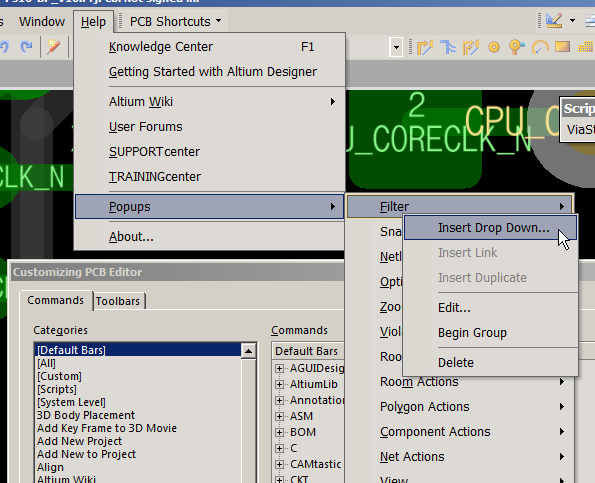Click the Customizing PCB Editor title bar
The height and width of the screenshot is (483, 595).
(x=178, y=272)
